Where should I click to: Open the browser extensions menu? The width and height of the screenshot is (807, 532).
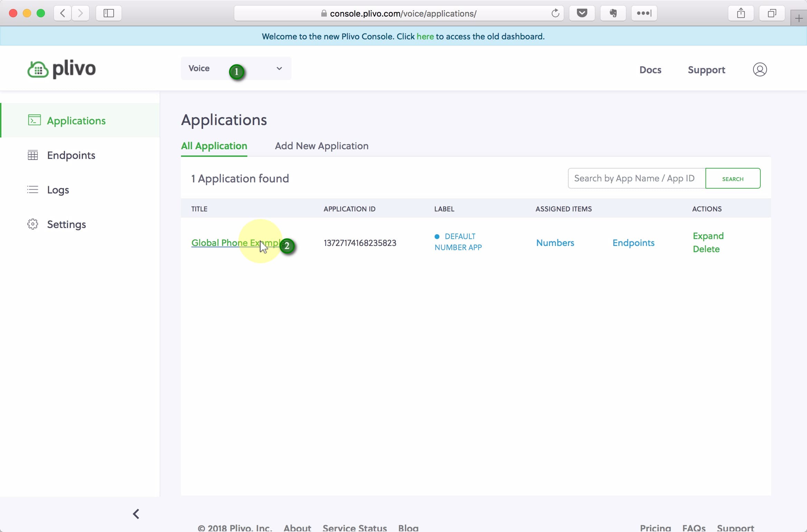pos(644,13)
